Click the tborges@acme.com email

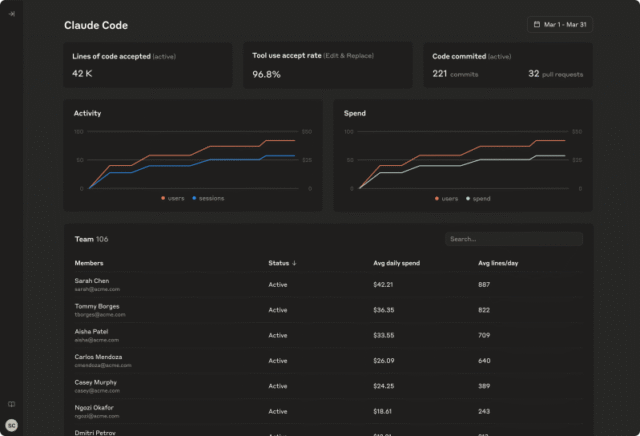click(100, 315)
